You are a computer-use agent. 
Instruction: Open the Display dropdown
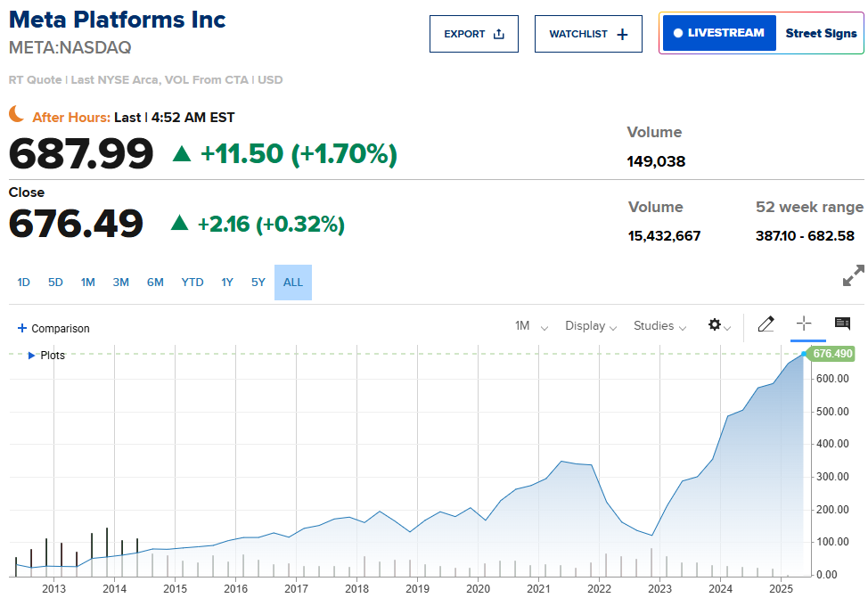(x=591, y=326)
